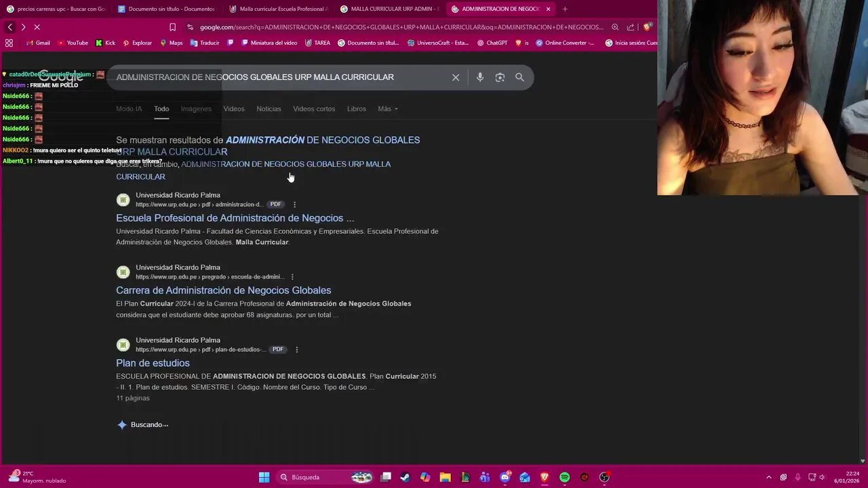Open the UniversoCraft bookmark
This screenshot has width=868, height=488.
(x=438, y=43)
